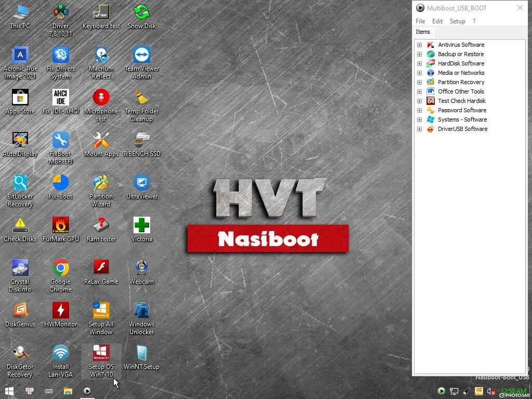Expand the HardDisk Software node

(419, 63)
